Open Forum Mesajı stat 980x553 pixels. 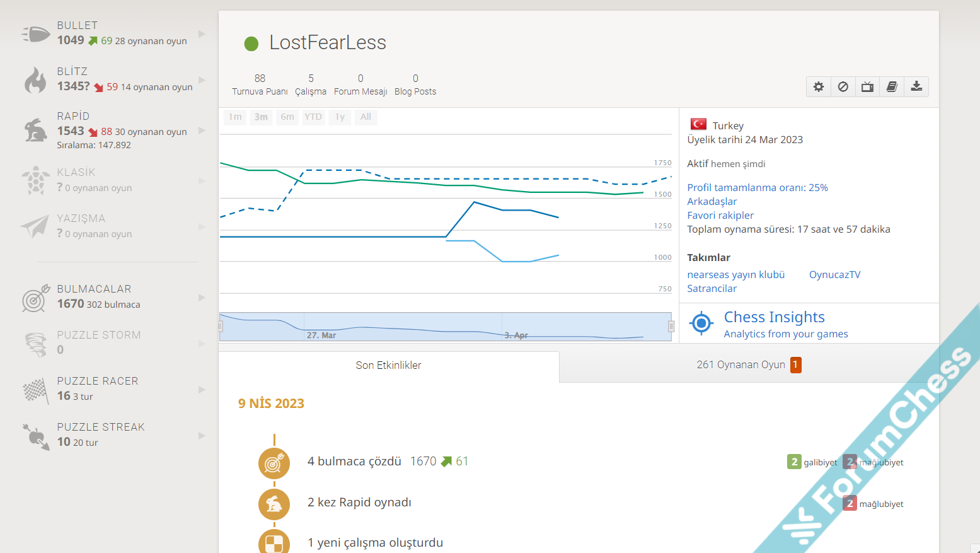pos(360,84)
